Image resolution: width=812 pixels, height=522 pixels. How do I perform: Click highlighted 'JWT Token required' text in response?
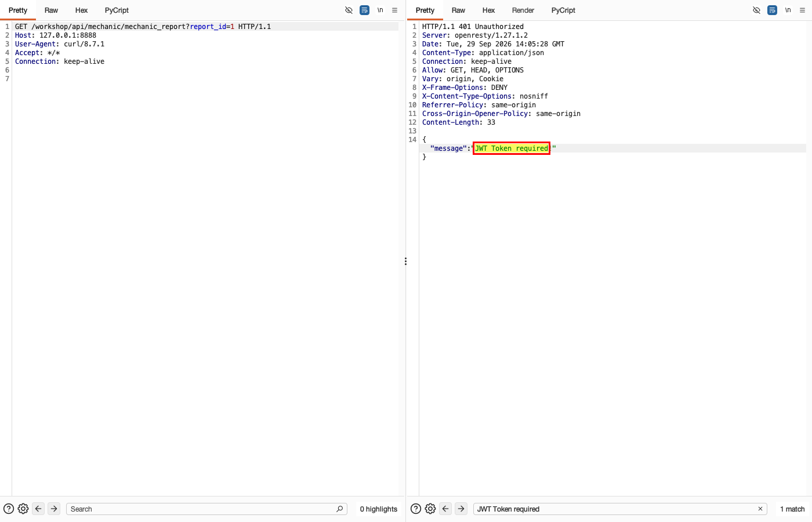pyautogui.click(x=512, y=148)
